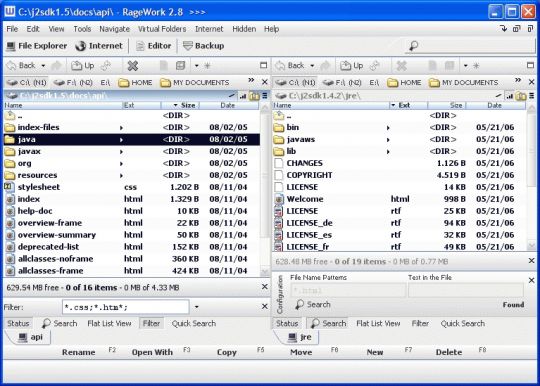Sort right pane by Ext column
540x386 pixels.
(x=408, y=105)
